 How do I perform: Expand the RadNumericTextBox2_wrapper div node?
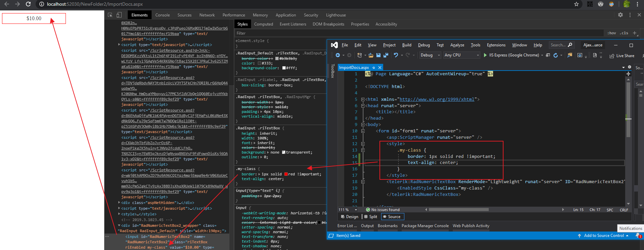tap(119, 225)
